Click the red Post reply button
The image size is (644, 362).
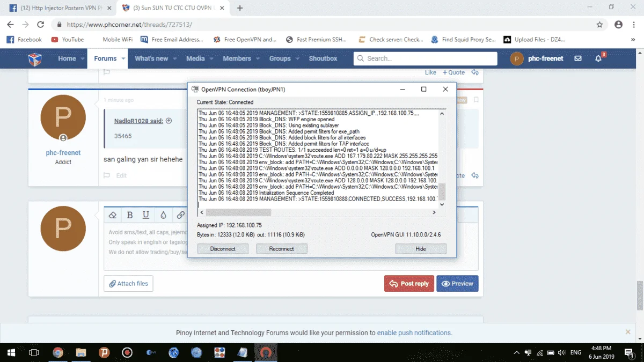[x=409, y=284]
